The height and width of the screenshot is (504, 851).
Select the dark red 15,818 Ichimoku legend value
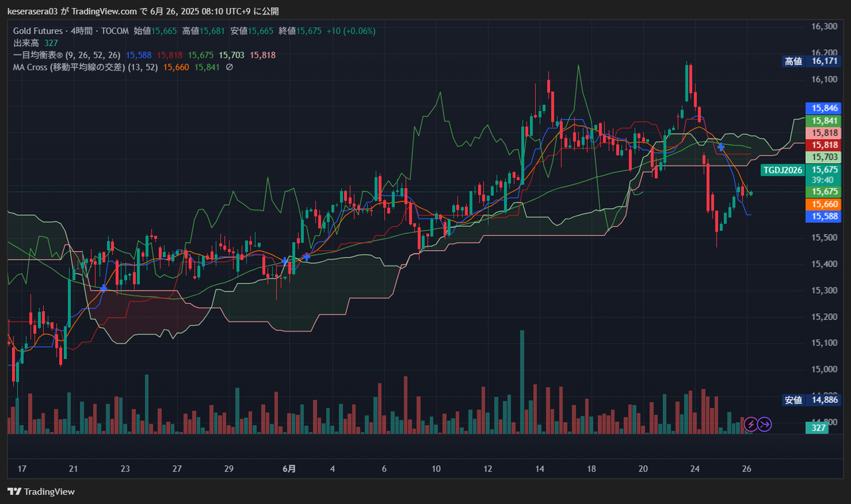point(170,55)
